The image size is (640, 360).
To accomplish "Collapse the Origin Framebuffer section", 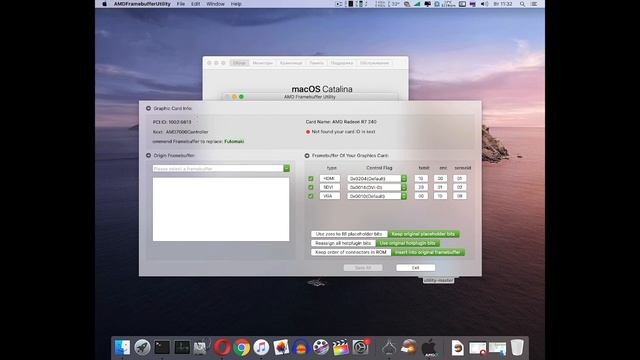I will pos(149,156).
